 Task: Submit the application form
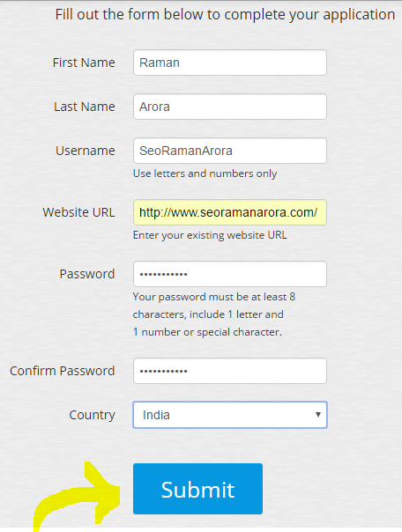(197, 489)
